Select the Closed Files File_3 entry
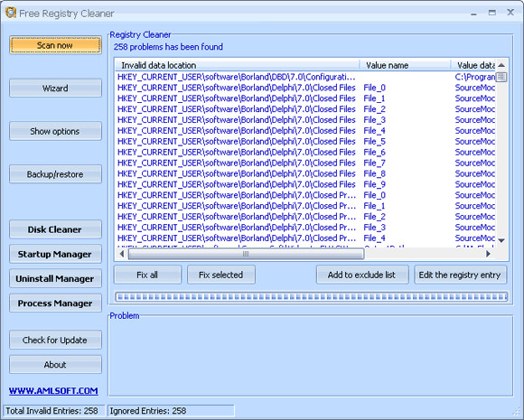This screenshot has width=524, height=420. [304, 120]
